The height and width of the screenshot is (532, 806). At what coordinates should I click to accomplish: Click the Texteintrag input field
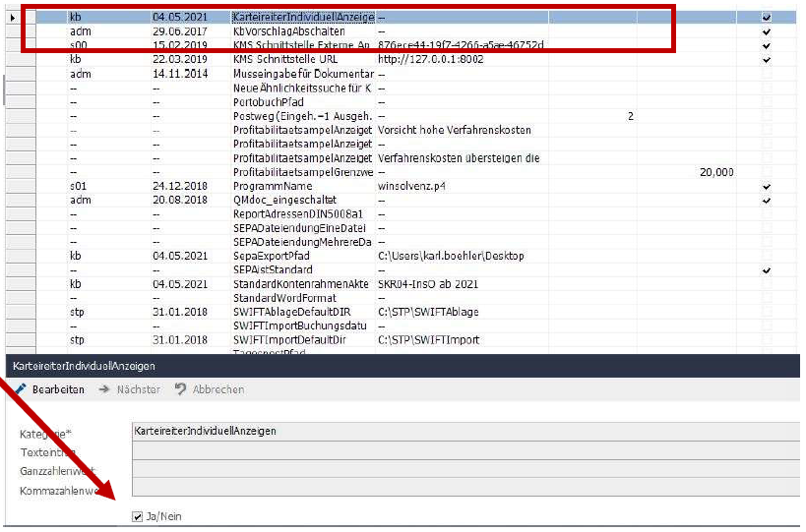click(x=465, y=450)
